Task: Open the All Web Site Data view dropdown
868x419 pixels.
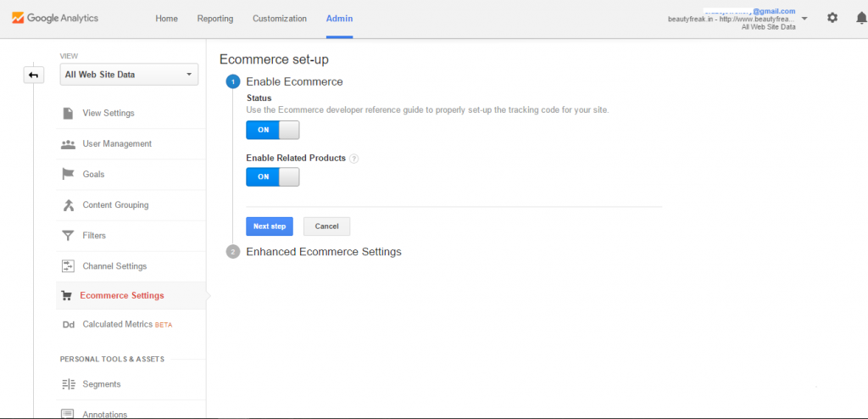Action: click(129, 75)
